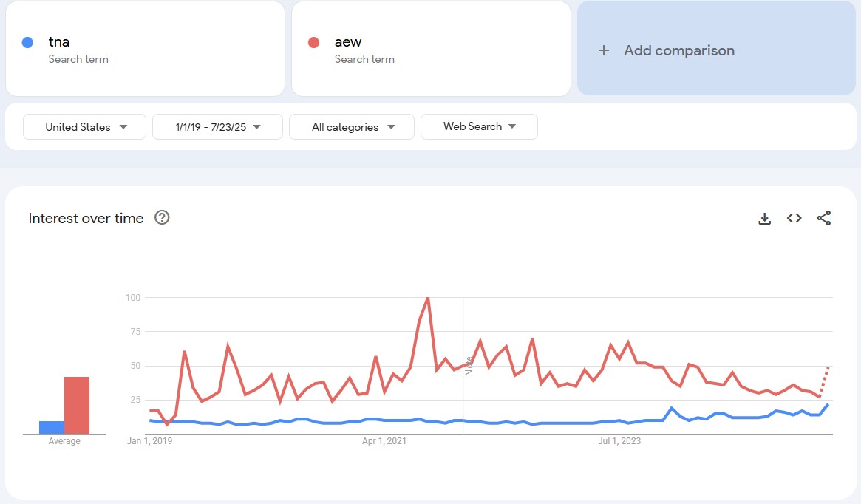Click the Add comparison button

pyautogui.click(x=716, y=48)
